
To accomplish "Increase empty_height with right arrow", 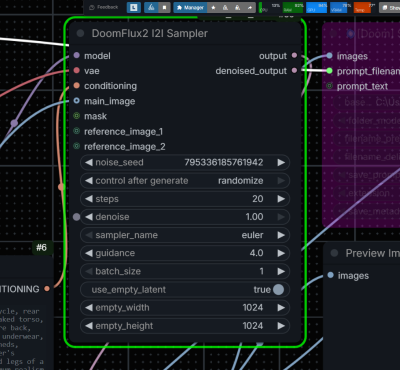I will [x=281, y=326].
